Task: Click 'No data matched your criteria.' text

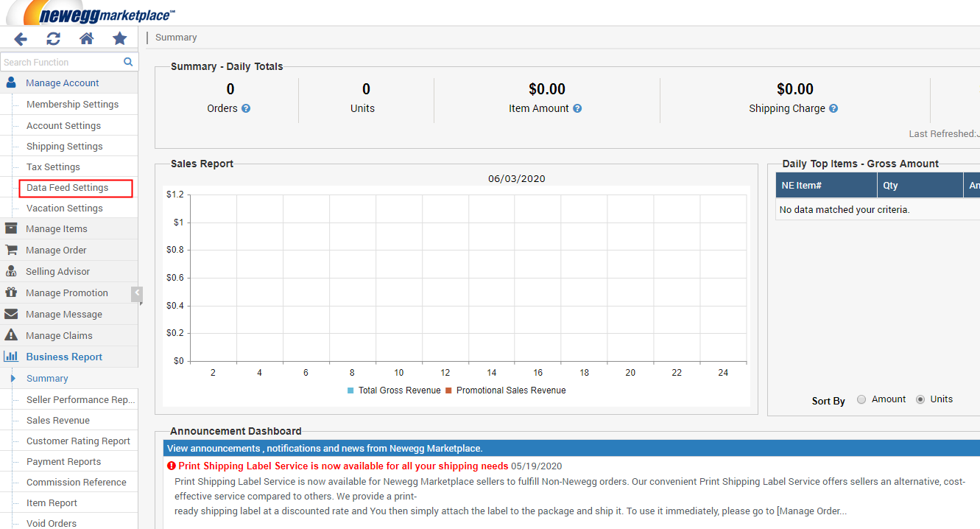Action: tap(845, 209)
